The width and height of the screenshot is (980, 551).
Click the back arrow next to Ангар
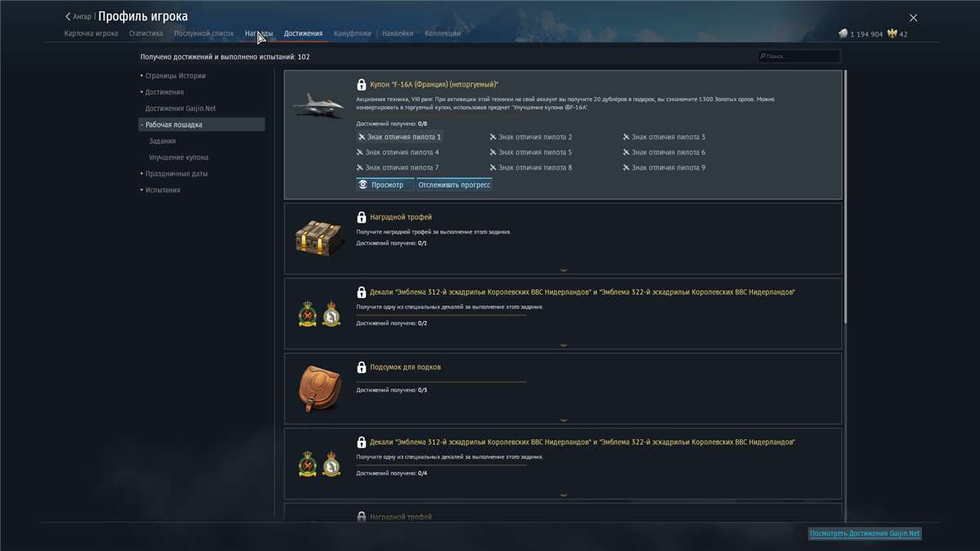tap(68, 15)
